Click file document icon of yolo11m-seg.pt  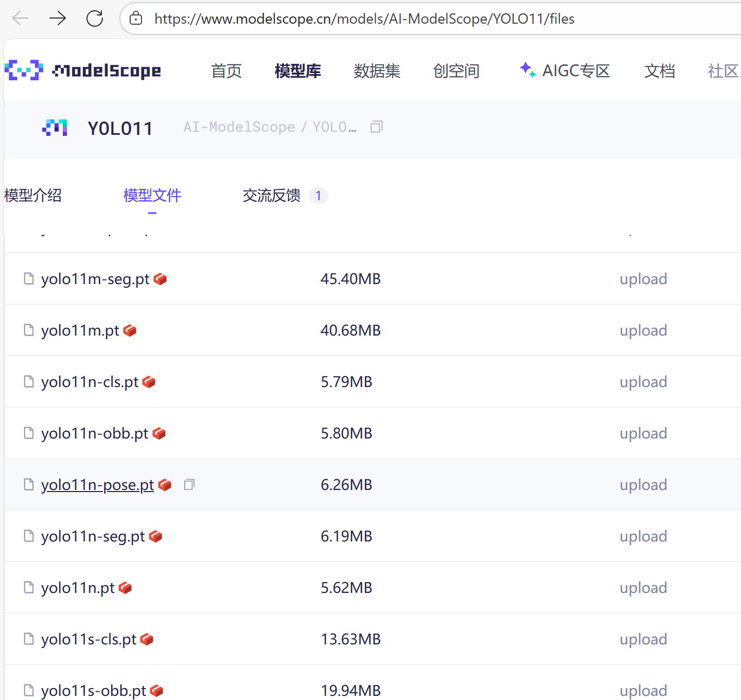tap(29, 278)
